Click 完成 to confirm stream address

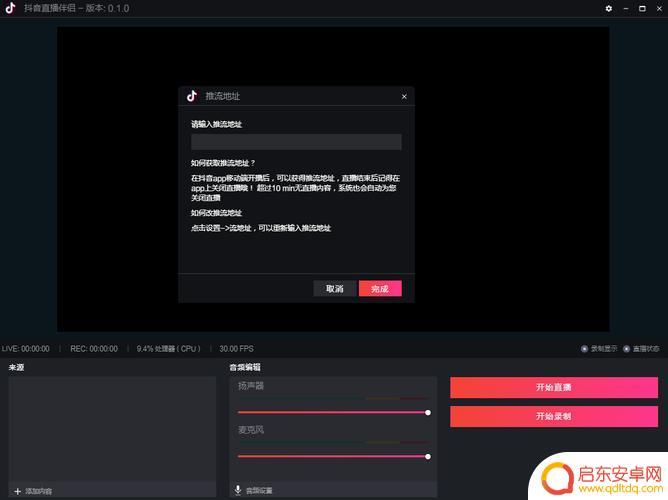pos(380,289)
